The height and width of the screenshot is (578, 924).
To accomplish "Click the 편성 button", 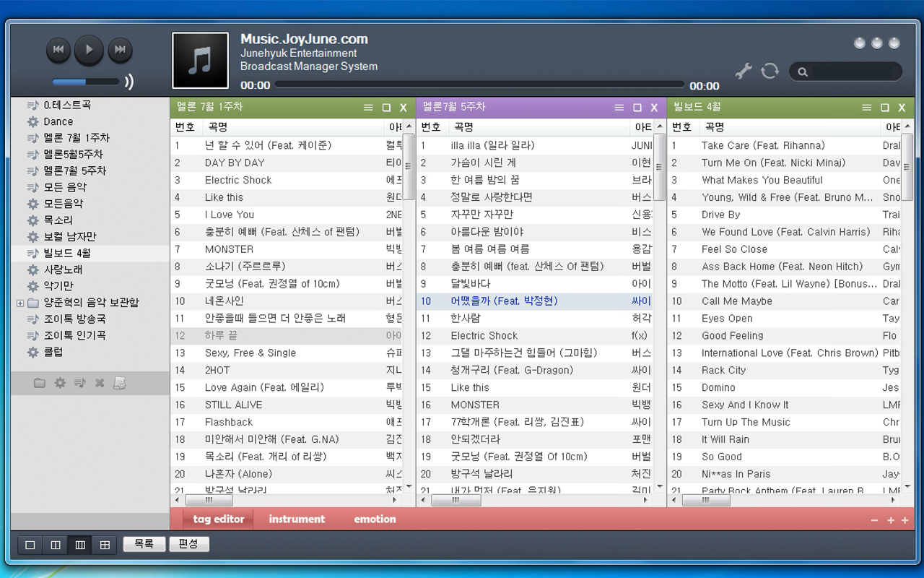I will pos(189,543).
